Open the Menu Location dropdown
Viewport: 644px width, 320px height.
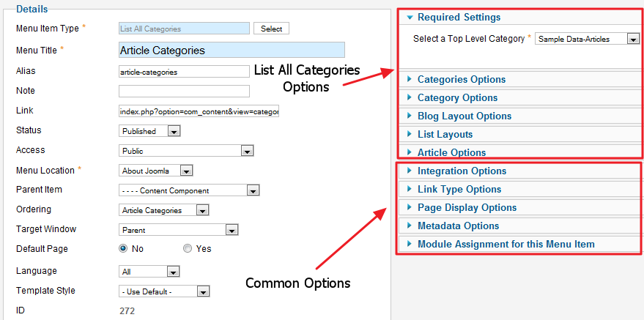click(155, 171)
